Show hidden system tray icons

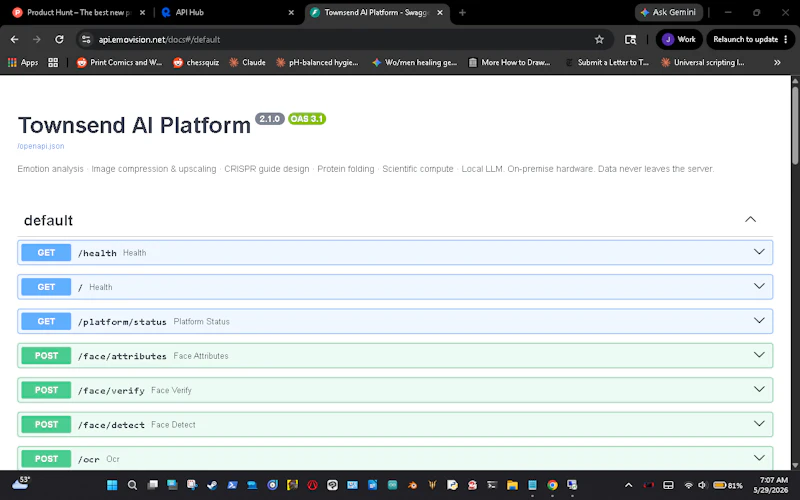pyautogui.click(x=629, y=485)
